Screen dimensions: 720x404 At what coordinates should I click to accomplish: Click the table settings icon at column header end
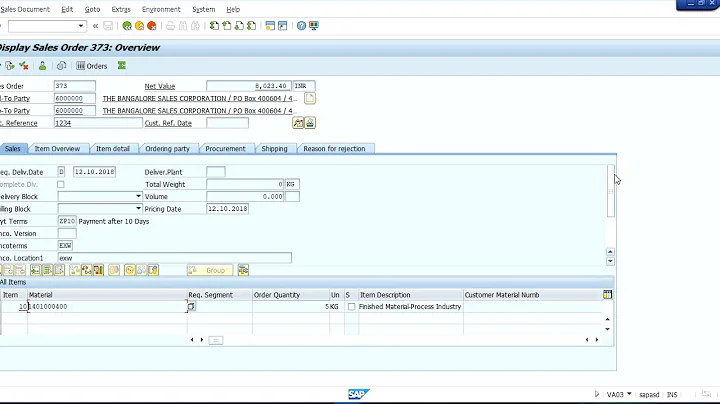point(608,295)
